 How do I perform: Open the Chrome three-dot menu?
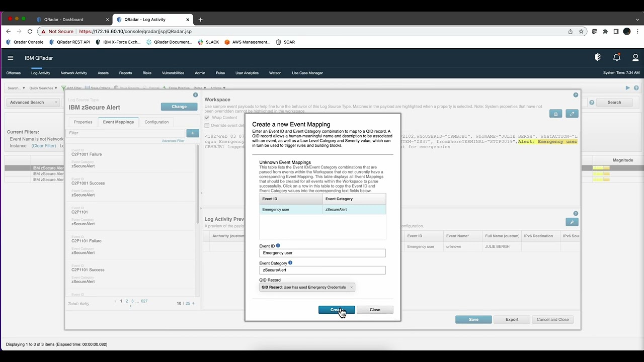pos(637,31)
